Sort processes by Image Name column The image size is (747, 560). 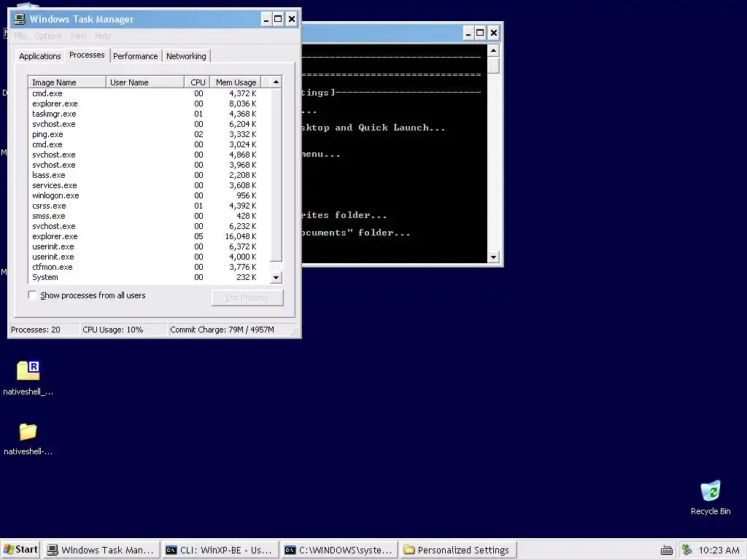tap(67, 82)
